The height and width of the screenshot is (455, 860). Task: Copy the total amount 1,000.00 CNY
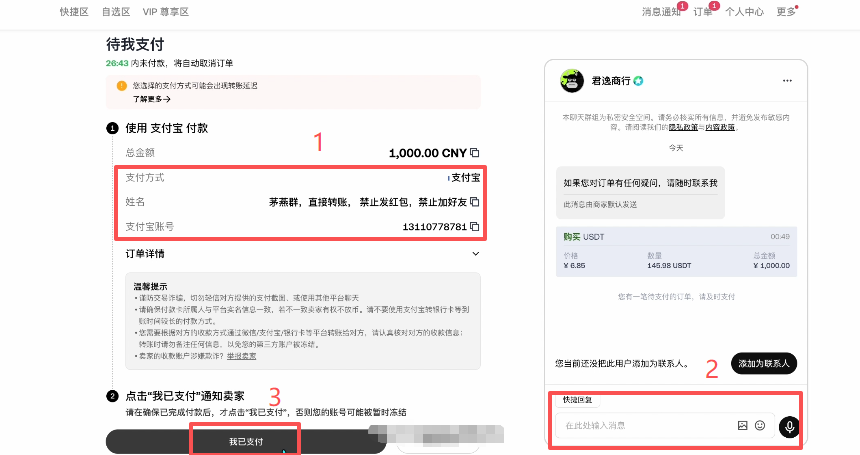point(475,152)
